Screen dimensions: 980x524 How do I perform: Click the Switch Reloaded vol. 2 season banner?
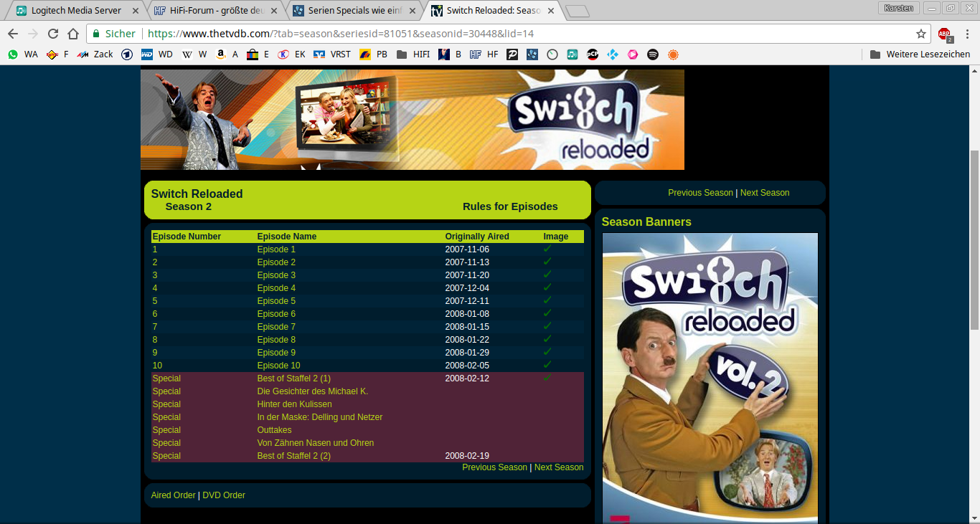[x=710, y=378]
